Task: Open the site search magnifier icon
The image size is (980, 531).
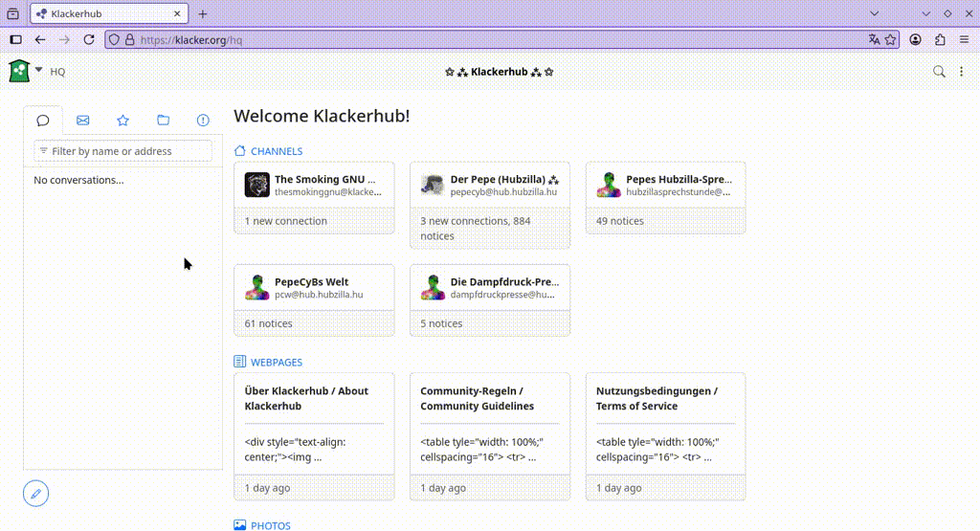Action: [x=939, y=72]
